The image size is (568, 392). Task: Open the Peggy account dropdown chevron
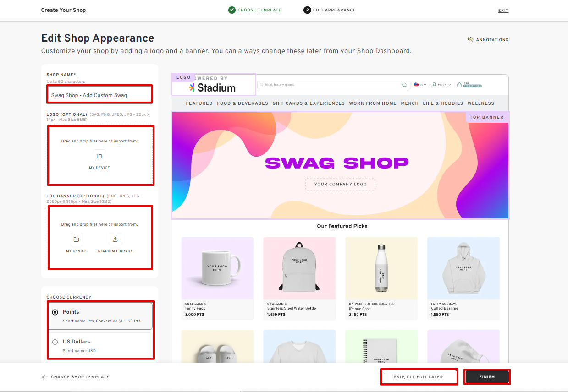point(449,84)
